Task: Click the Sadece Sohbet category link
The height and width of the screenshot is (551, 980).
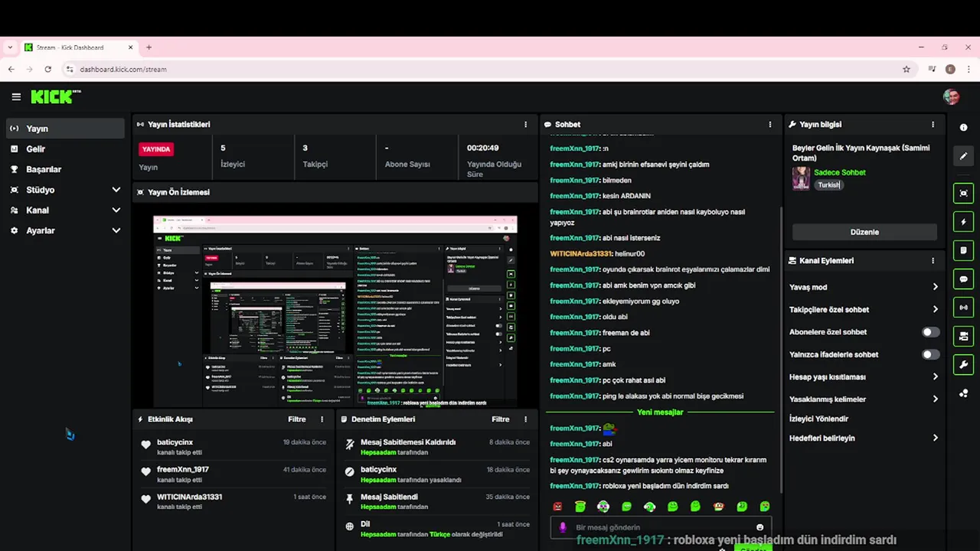Action: [x=839, y=172]
